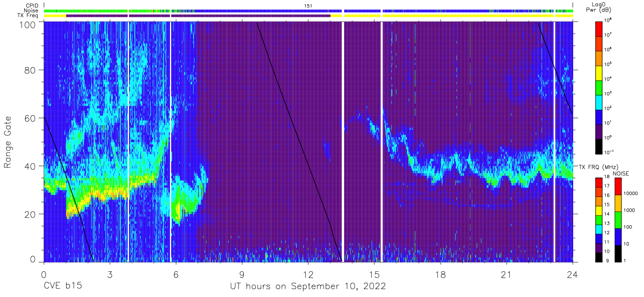The height and width of the screenshot is (297, 644).
Task: Click the 'CVE b15' radar beam label
Action: (x=62, y=287)
